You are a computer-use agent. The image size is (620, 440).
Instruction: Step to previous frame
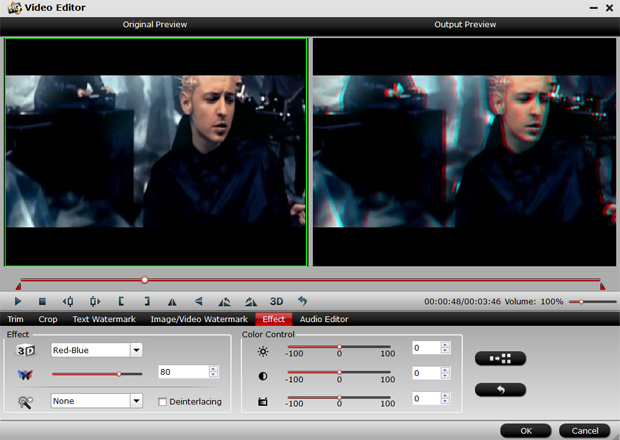[x=68, y=302]
